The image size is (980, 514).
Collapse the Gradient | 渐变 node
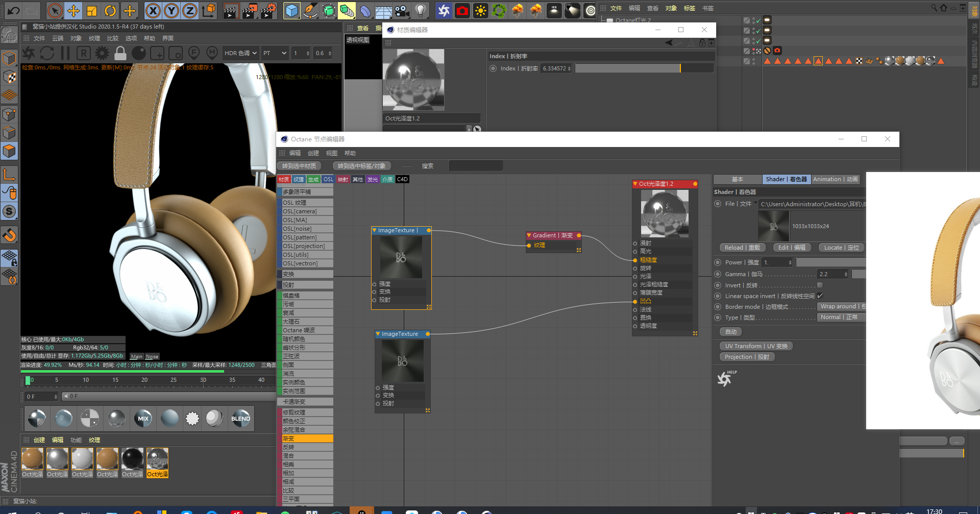[529, 235]
